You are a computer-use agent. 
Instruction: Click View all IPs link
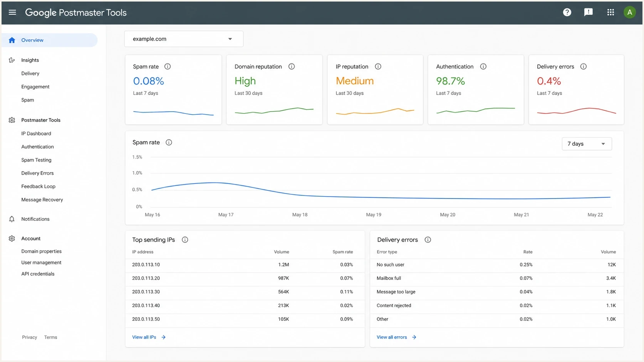click(x=144, y=337)
